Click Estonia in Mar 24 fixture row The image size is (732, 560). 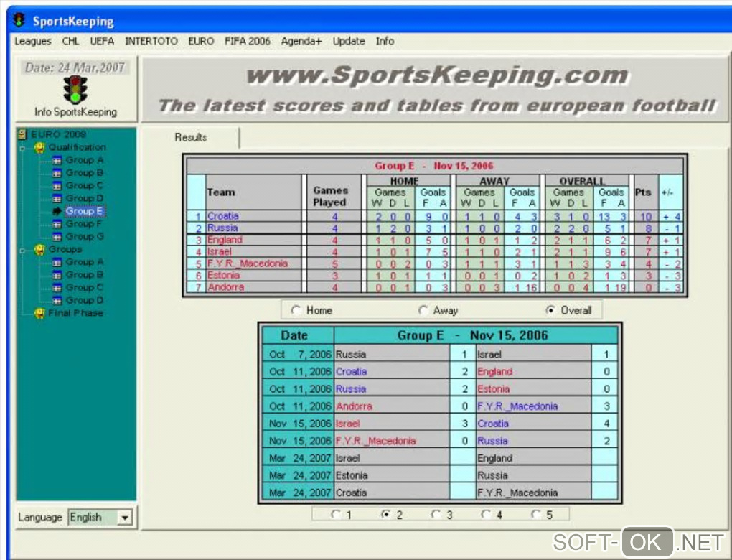(x=352, y=475)
